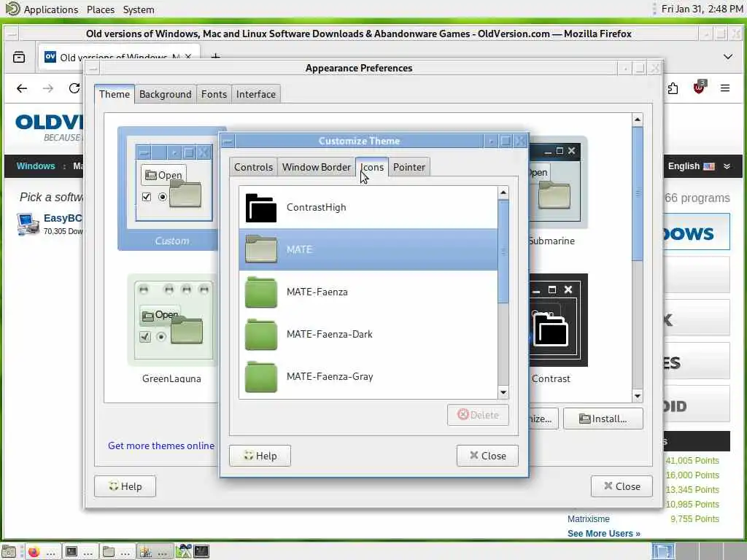Open the System menu
The width and height of the screenshot is (747, 560).
click(x=139, y=9)
